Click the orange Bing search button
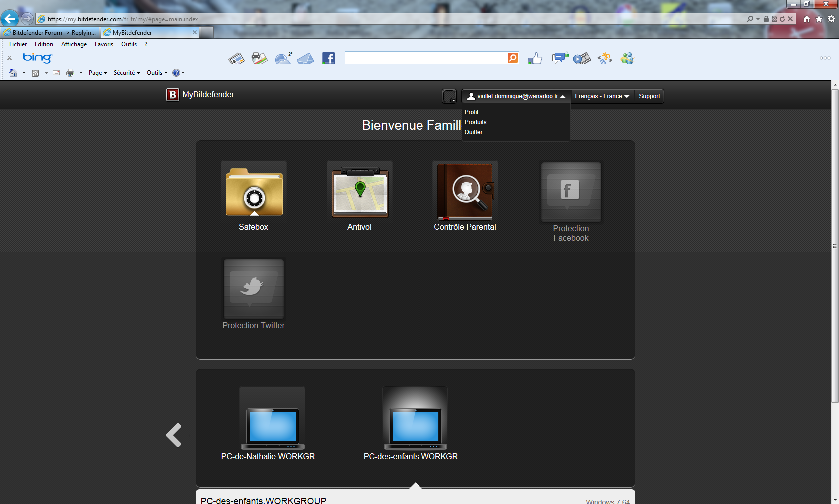Viewport: 839px width, 504px height. [x=513, y=58]
